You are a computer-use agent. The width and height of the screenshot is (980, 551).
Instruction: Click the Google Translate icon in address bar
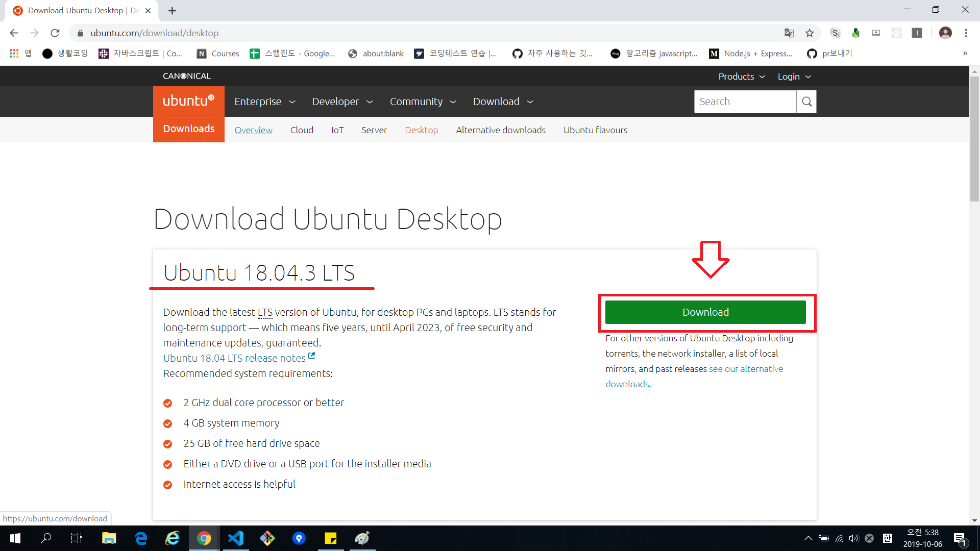789,33
